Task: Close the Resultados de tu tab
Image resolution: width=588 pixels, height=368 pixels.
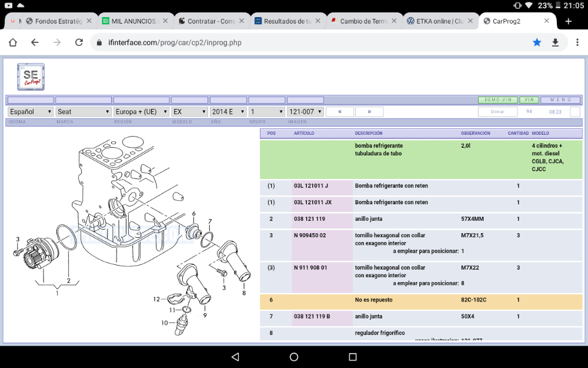Action: click(x=318, y=21)
